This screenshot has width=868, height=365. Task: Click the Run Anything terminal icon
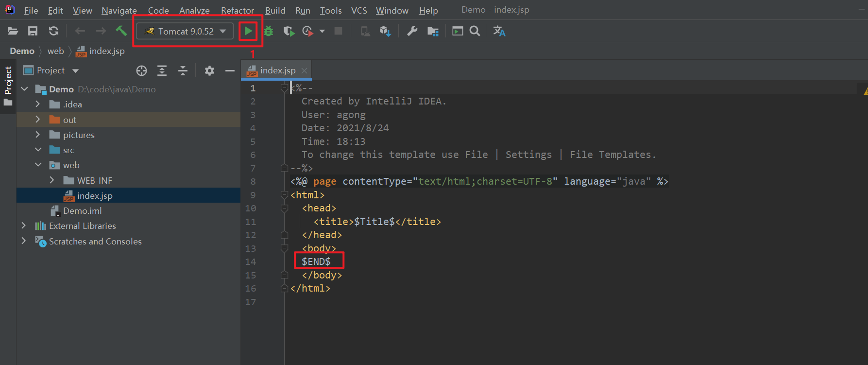tap(458, 31)
